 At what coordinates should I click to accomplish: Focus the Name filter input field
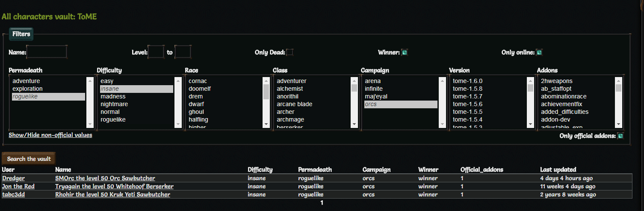47,52
